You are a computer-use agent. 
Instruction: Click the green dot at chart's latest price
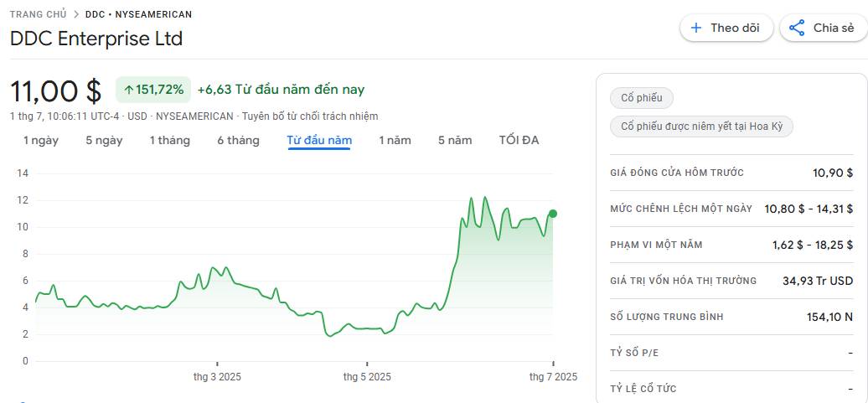pos(552,214)
